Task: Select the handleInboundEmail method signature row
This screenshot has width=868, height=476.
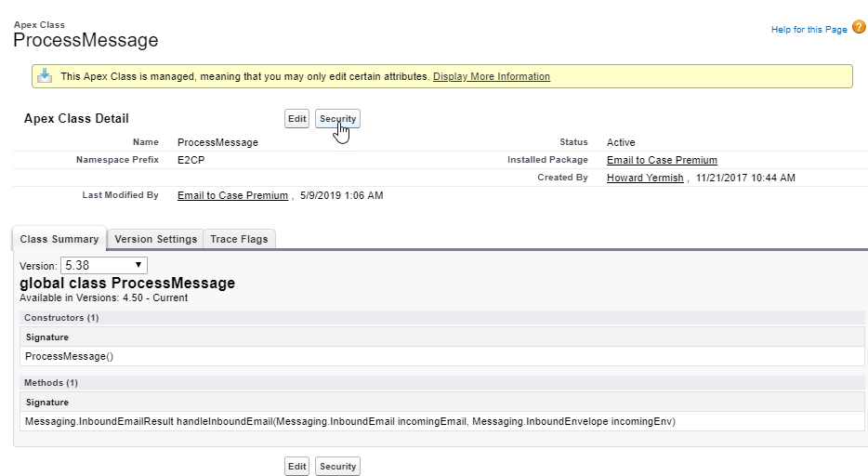Action: (x=441, y=421)
